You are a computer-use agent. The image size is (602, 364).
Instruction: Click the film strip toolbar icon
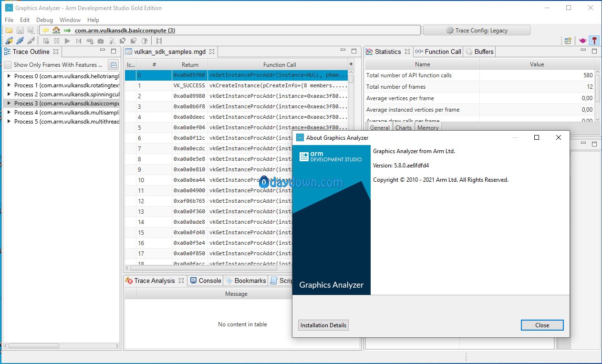[159, 41]
